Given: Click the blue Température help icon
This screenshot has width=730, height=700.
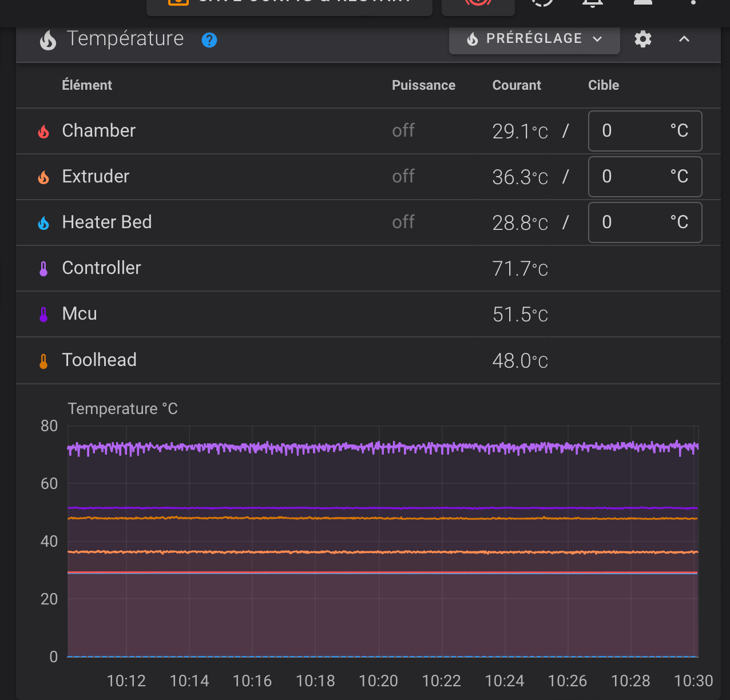Looking at the screenshot, I should 209,40.
